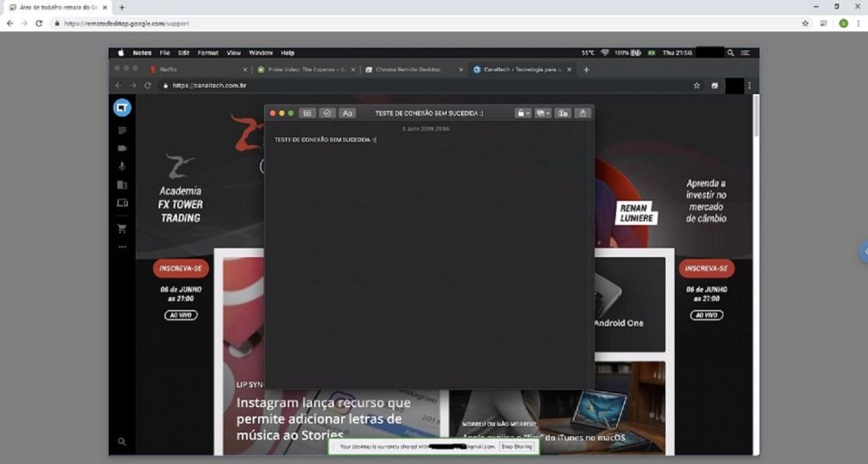
Task: Open the Format menu in Notes
Action: tap(209, 53)
